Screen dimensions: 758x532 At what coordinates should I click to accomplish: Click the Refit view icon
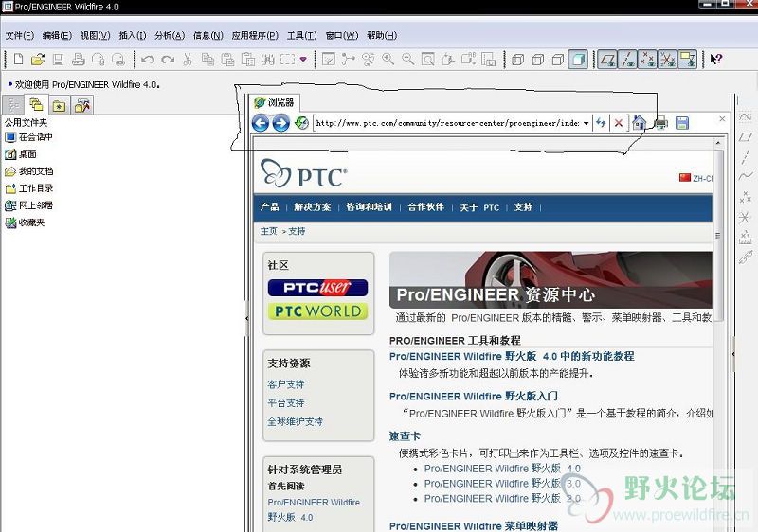(x=428, y=60)
